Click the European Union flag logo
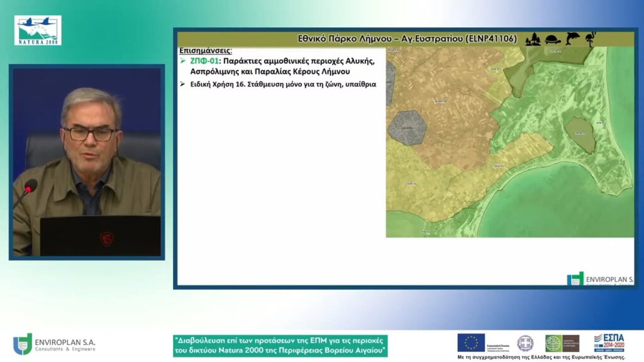The image size is (644, 362). pos(471,343)
